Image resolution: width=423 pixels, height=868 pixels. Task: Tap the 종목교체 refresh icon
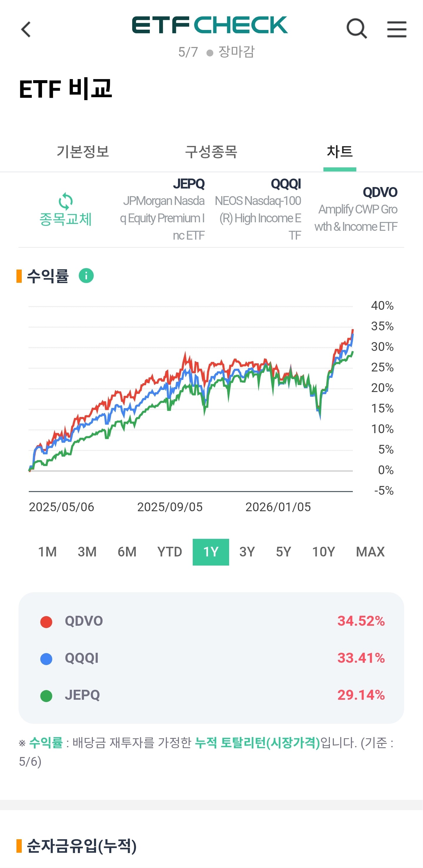coord(66,201)
